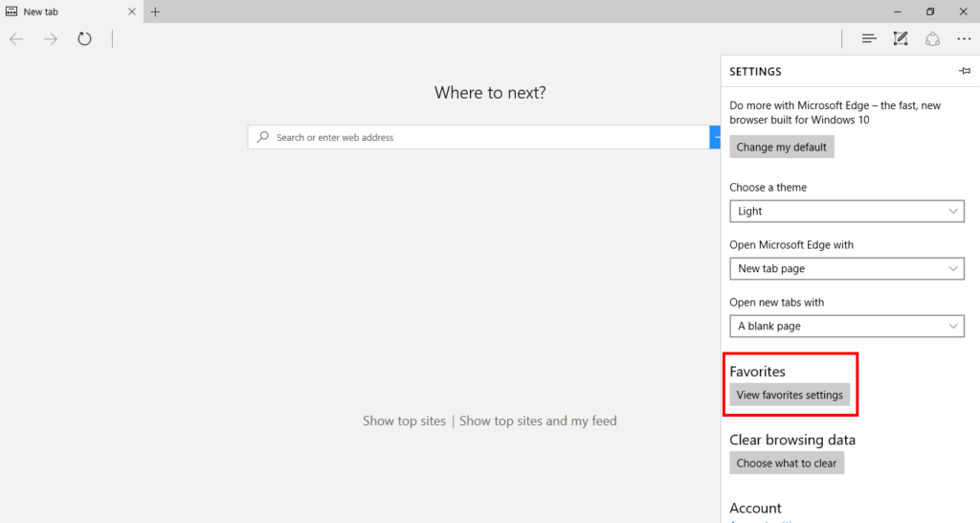This screenshot has width=980, height=523.
Task: Click the magnifier icon in search box
Action: (263, 138)
